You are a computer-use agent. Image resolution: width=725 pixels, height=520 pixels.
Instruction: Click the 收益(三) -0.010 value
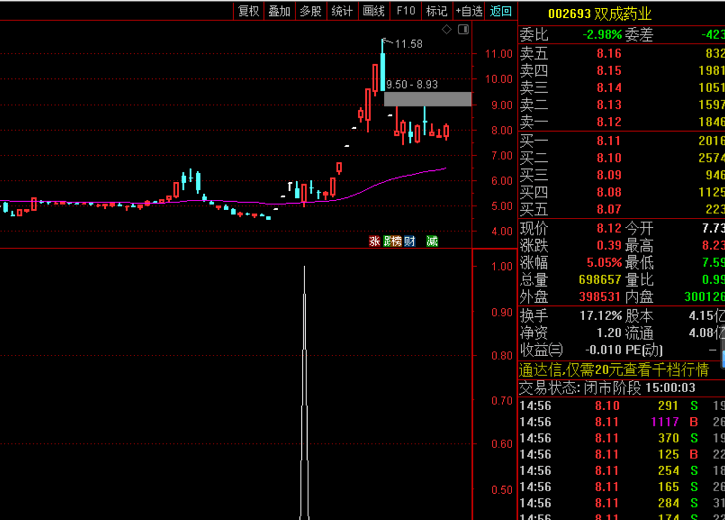tap(604, 350)
